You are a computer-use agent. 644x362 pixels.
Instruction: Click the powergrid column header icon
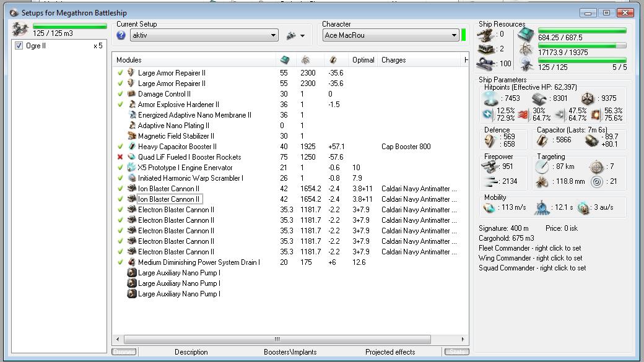point(305,60)
